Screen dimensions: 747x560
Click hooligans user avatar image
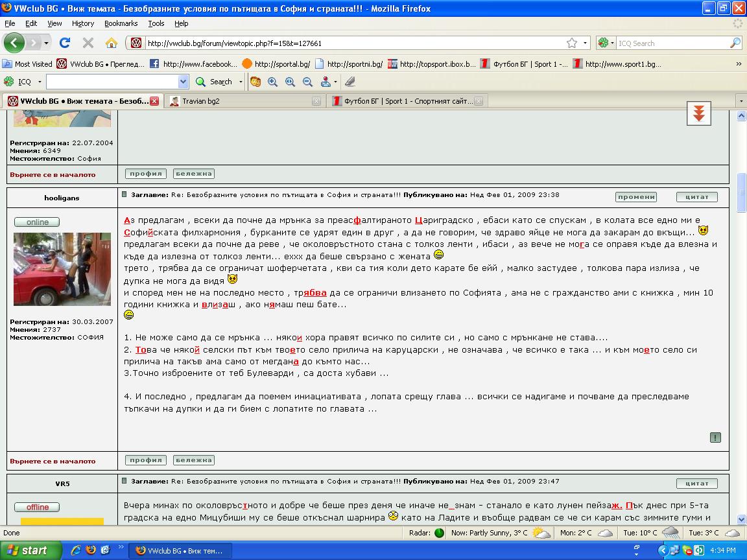coord(62,269)
